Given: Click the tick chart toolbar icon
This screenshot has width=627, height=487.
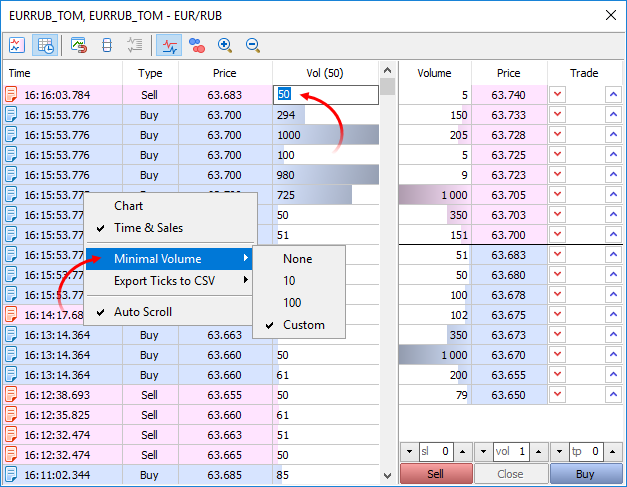Looking at the screenshot, I should (17, 45).
